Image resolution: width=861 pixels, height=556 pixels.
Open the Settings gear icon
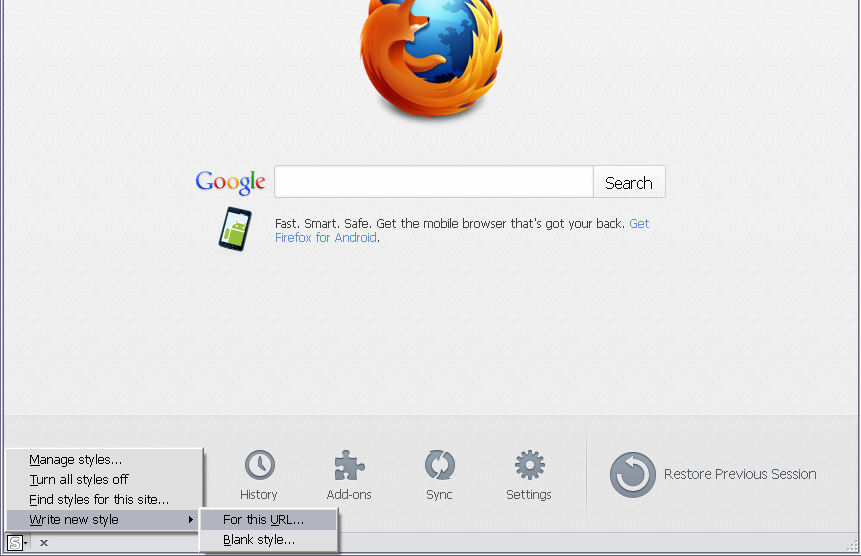[x=529, y=465]
